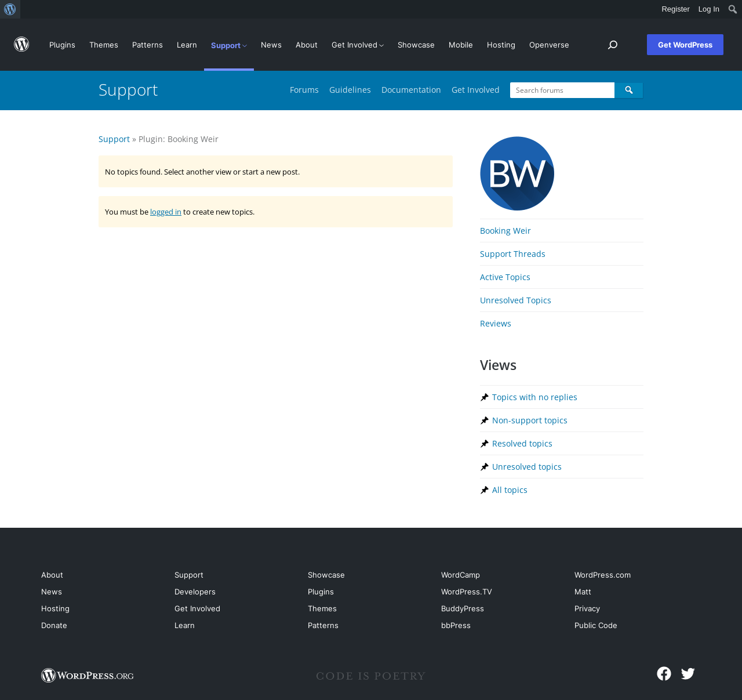This screenshot has height=700, width=742.
Task: Click footer Donate link
Action: coord(54,626)
